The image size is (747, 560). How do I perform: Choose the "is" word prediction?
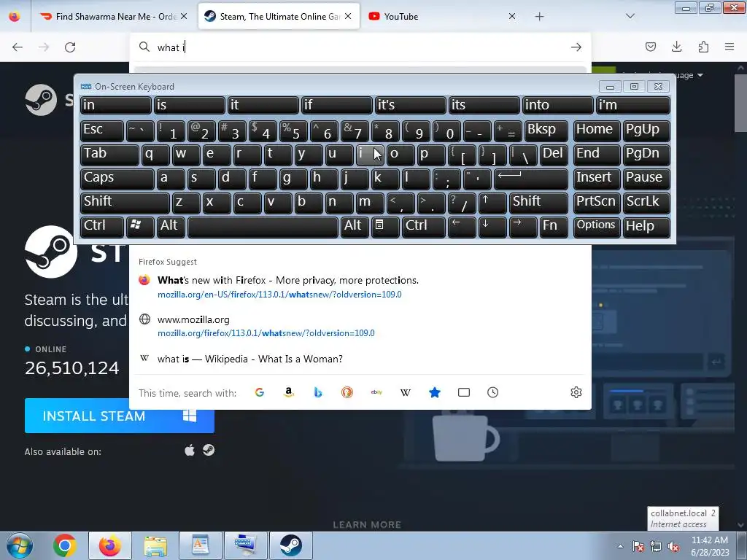point(189,105)
